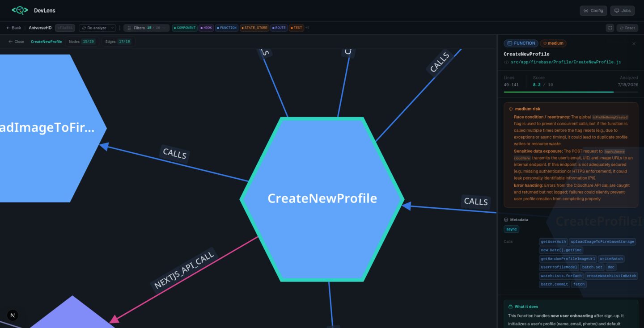Click the Nodes 15/20 counter

pyautogui.click(x=82, y=42)
